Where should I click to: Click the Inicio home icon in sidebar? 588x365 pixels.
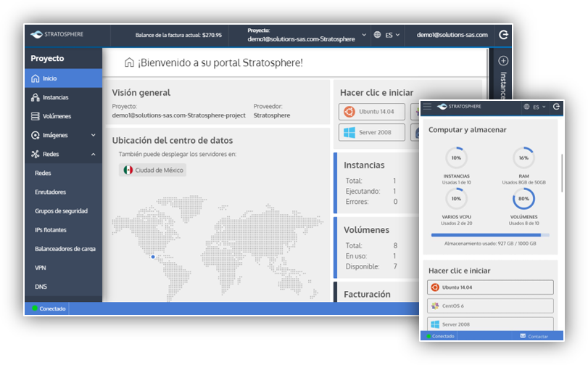click(36, 78)
